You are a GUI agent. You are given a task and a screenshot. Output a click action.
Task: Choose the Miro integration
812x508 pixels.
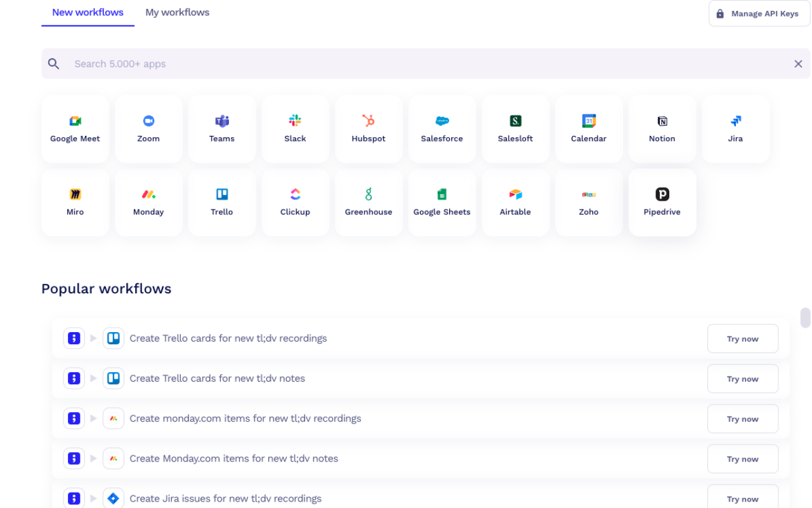coord(75,203)
